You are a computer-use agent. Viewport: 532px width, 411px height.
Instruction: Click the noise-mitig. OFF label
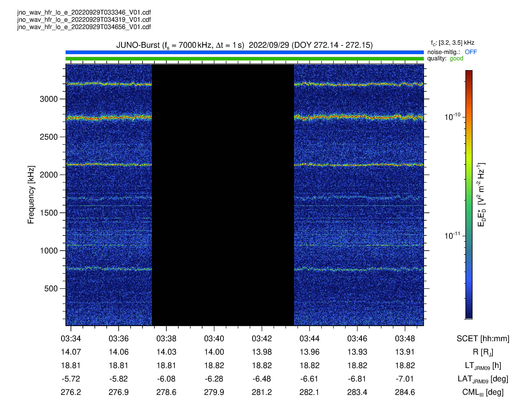pos(452,52)
